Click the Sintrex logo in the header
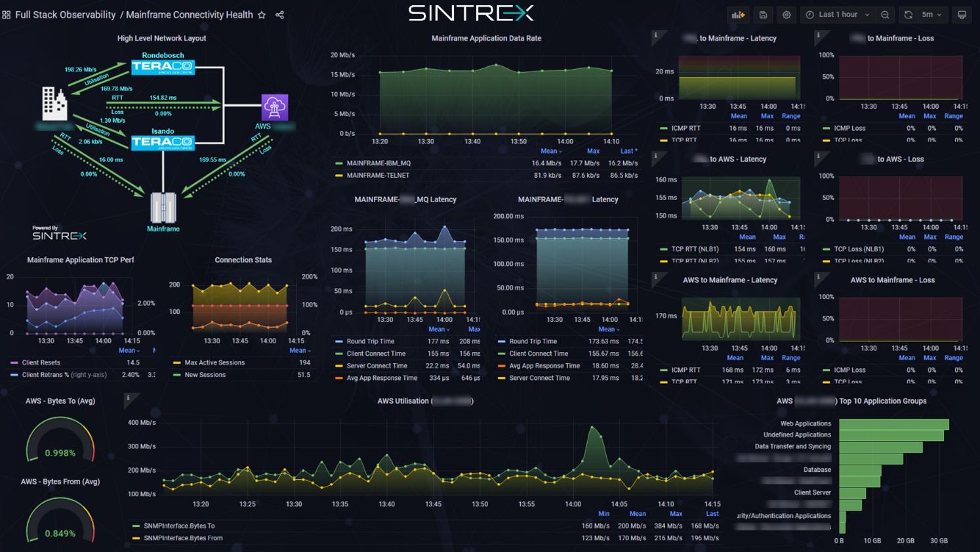The height and width of the screenshot is (552, 980). click(471, 13)
